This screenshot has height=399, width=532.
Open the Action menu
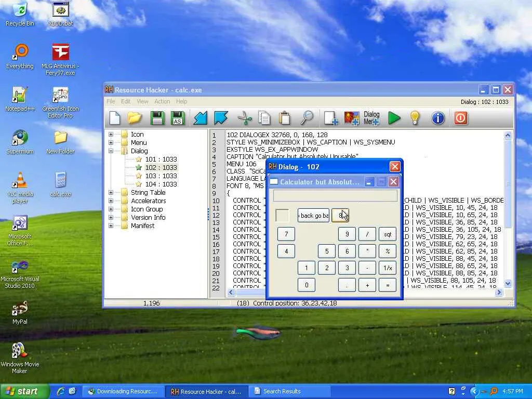coord(162,101)
